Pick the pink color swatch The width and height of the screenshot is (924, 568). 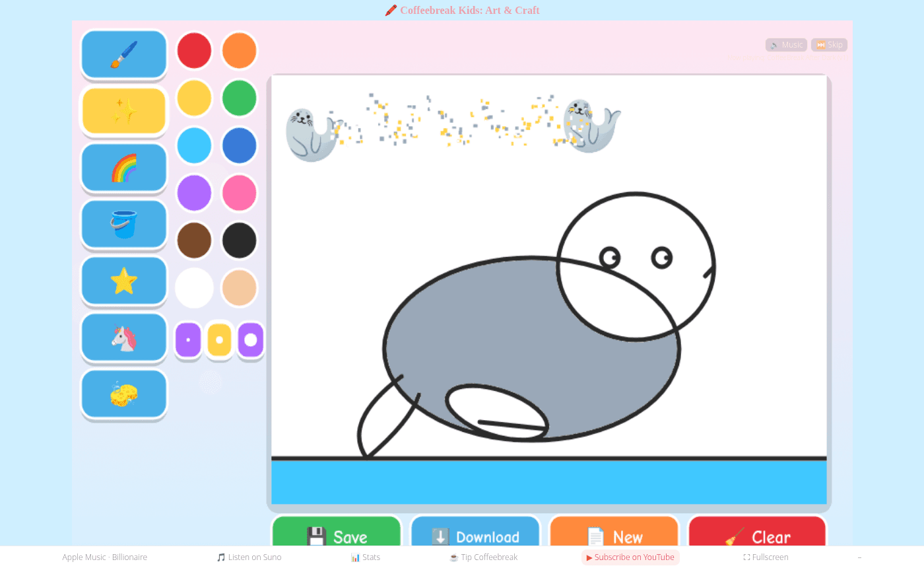click(239, 193)
